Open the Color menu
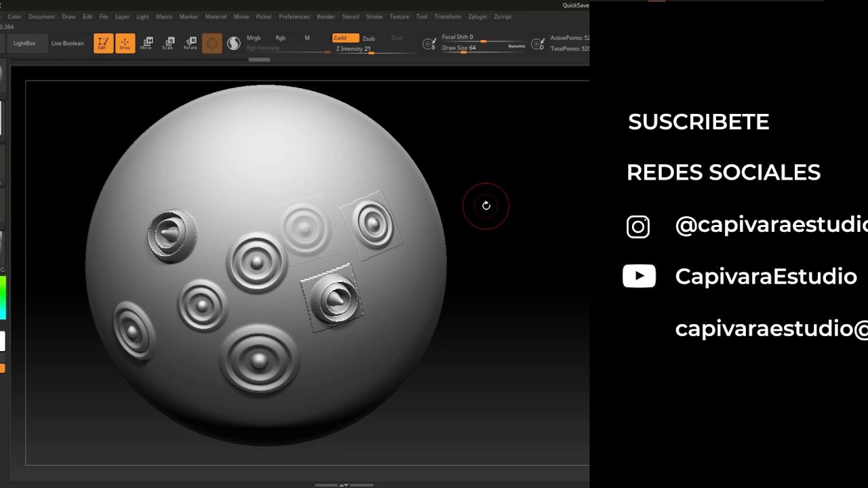The image size is (868, 488). pyautogui.click(x=14, y=16)
